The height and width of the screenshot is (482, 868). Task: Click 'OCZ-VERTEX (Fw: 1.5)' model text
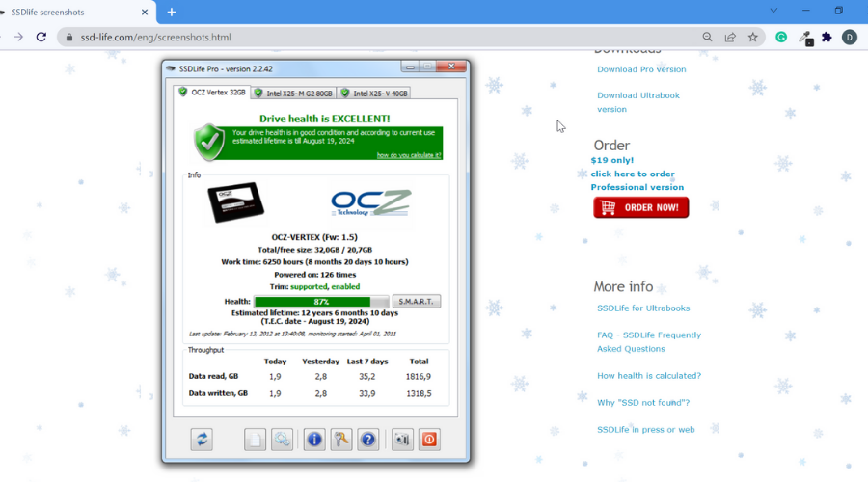314,237
